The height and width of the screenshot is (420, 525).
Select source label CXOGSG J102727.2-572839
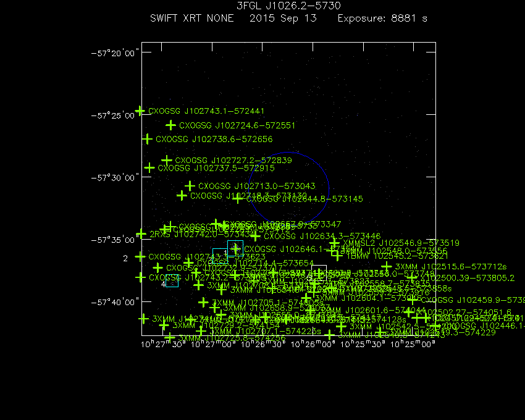(233, 161)
